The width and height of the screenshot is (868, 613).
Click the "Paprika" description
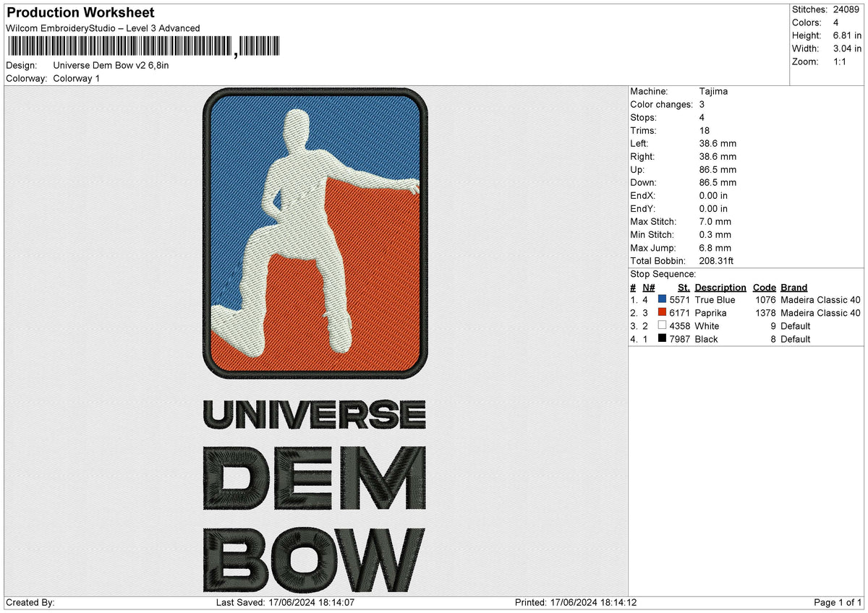pyautogui.click(x=710, y=313)
